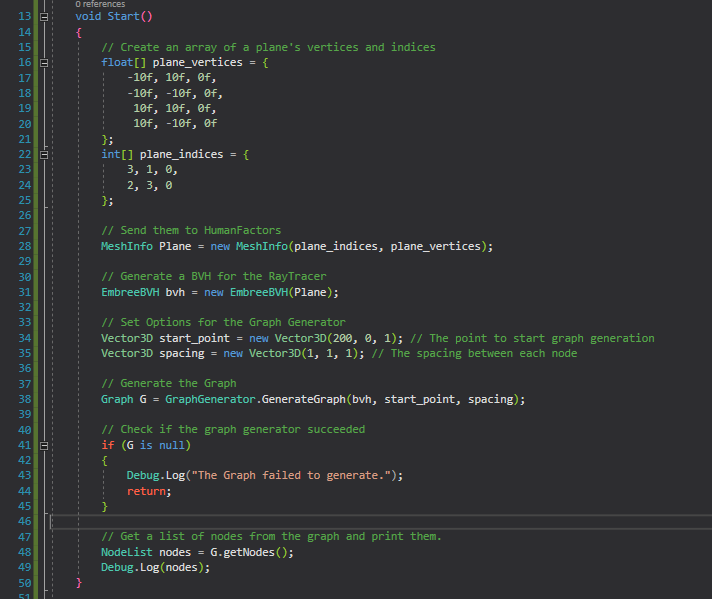
Task: Click 'start_point' variable on line 34
Action: point(194,338)
